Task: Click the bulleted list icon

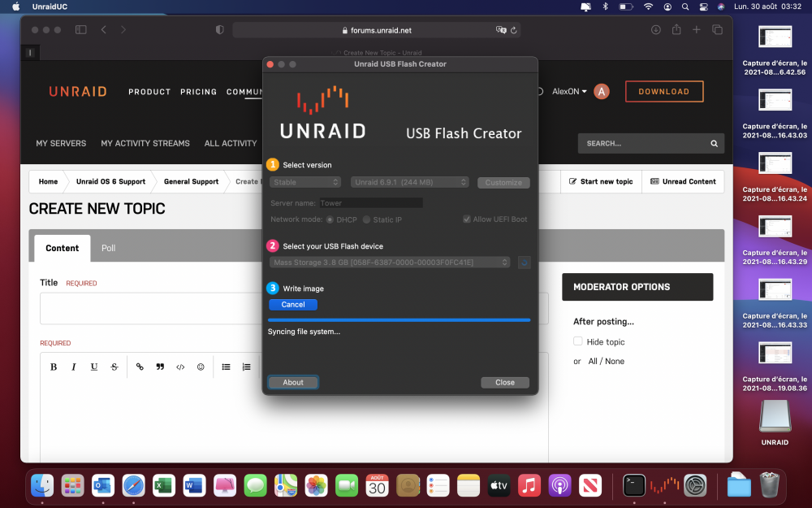Action: tap(226, 367)
